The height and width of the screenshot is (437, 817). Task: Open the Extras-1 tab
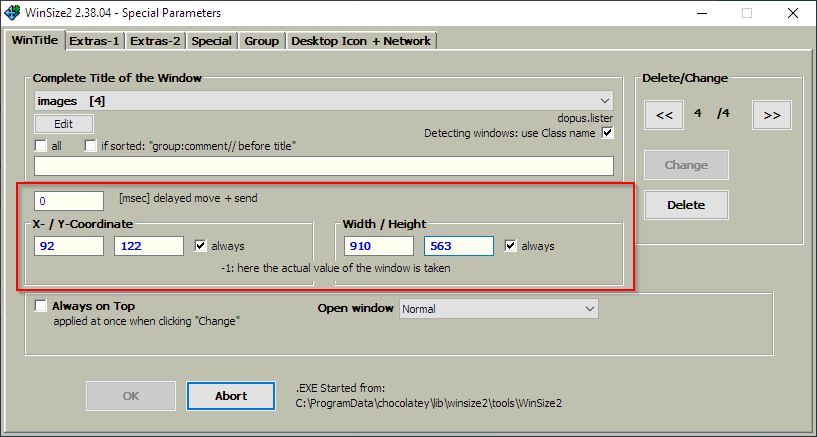point(94,41)
